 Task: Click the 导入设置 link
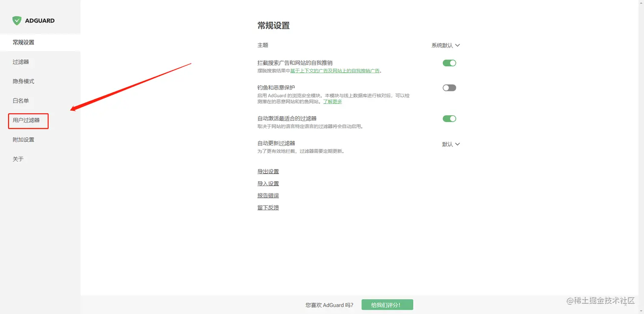pyautogui.click(x=268, y=183)
